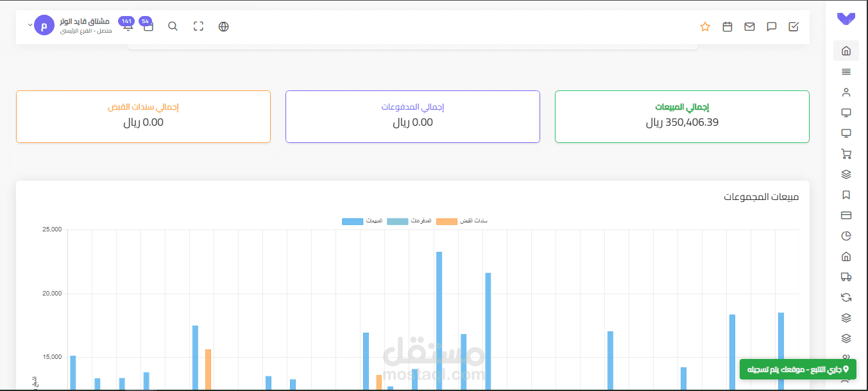Open search with the magnifier icon
The width and height of the screenshot is (868, 391).
pos(173,26)
